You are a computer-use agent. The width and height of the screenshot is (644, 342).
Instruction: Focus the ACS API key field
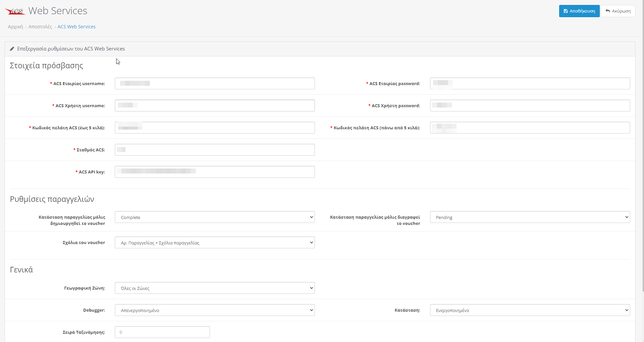[215, 172]
